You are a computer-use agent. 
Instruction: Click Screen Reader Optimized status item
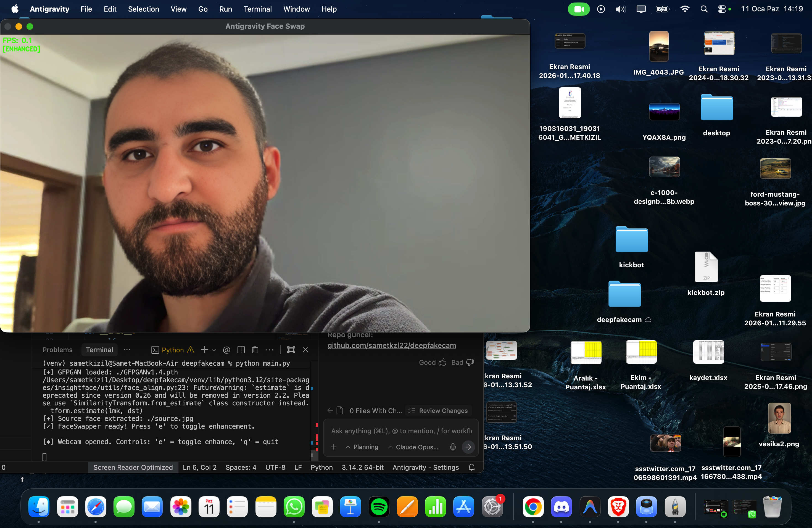(x=133, y=467)
